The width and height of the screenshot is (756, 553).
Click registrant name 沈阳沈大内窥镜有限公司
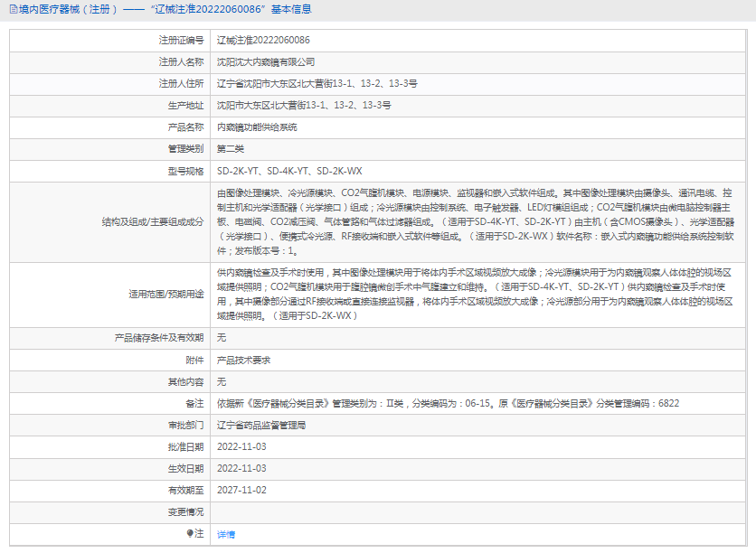pyautogui.click(x=266, y=62)
